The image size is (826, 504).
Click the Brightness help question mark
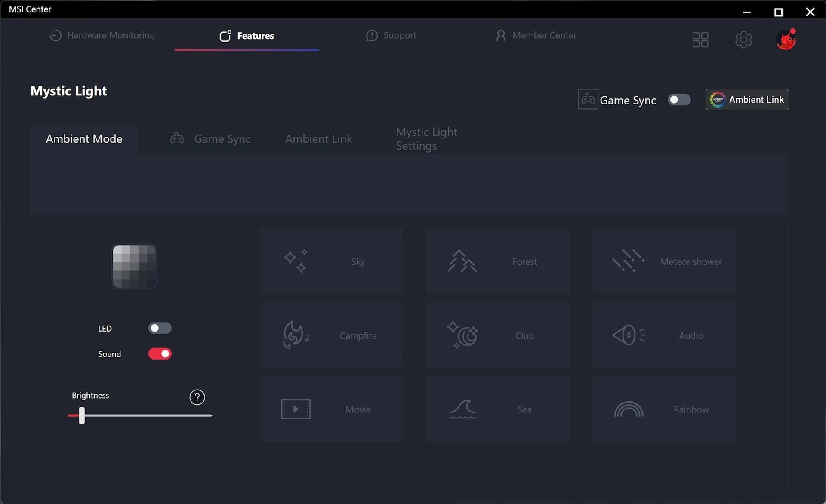[197, 397]
